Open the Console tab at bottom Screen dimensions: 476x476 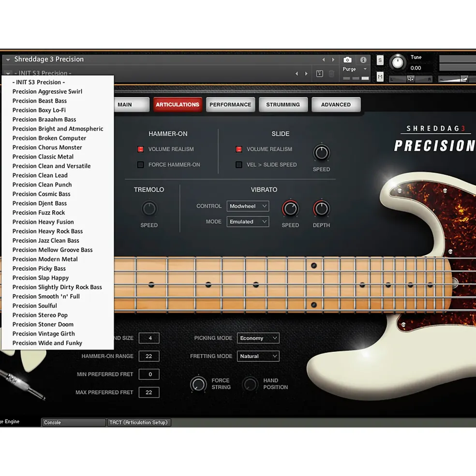74,422
